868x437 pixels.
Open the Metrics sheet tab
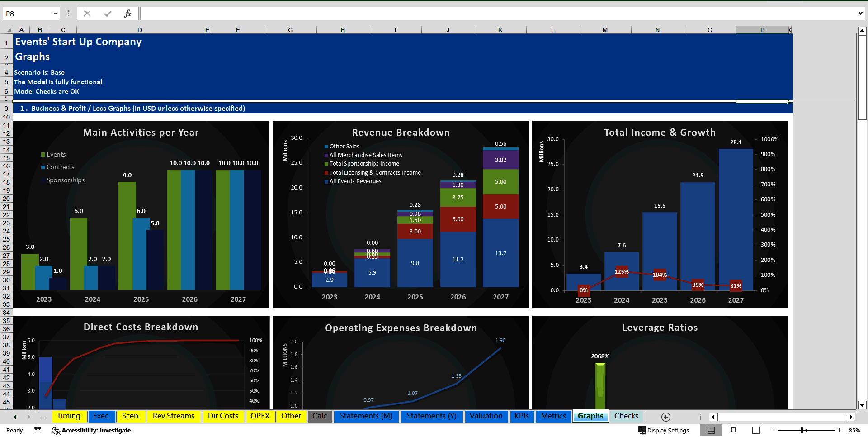pyautogui.click(x=553, y=416)
